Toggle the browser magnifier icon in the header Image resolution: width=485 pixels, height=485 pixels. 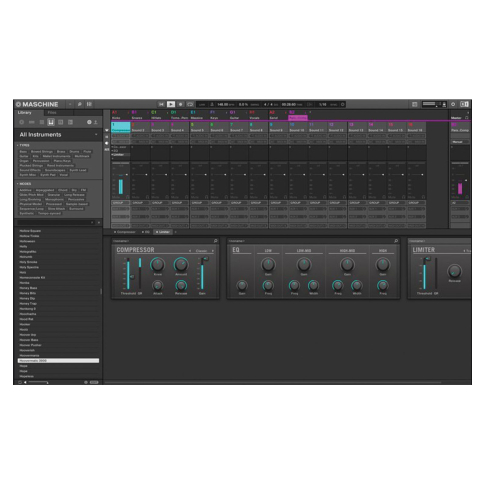pos(80,104)
